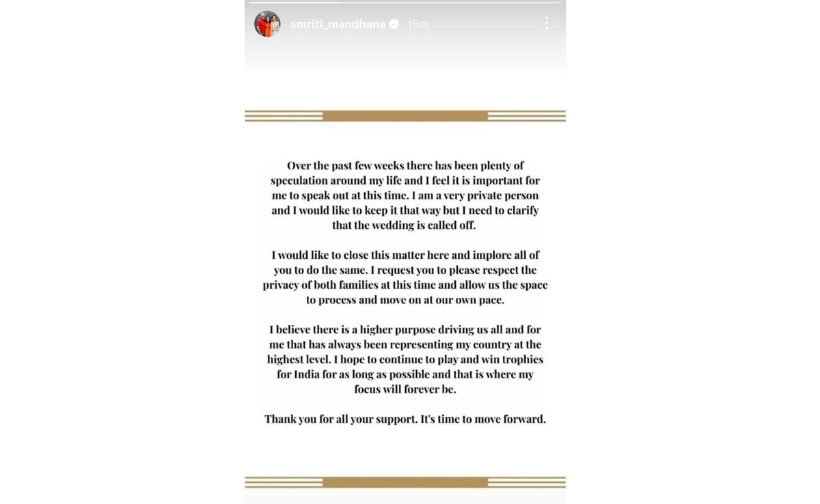Open the smriti_mandhana username link
This screenshot has height=504, width=820.
(x=338, y=24)
